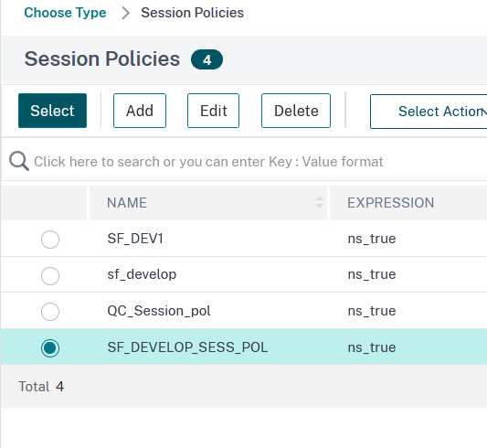Select the sf_develop radio button

[50, 275]
